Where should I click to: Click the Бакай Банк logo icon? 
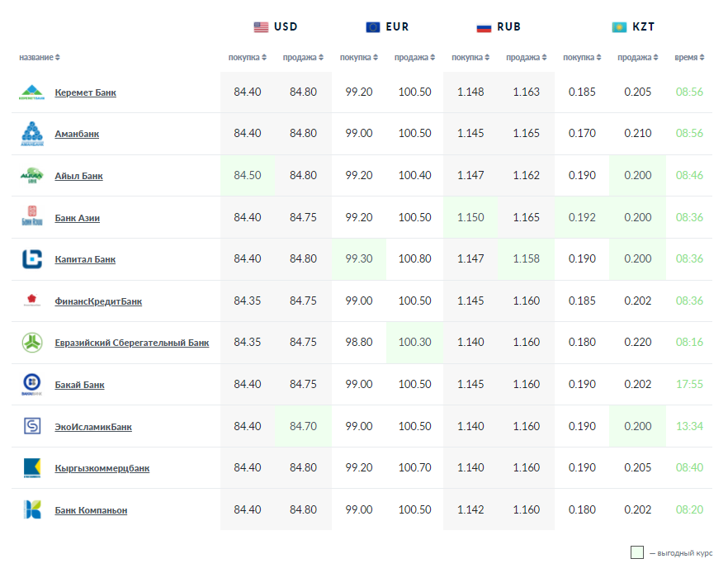tap(32, 385)
